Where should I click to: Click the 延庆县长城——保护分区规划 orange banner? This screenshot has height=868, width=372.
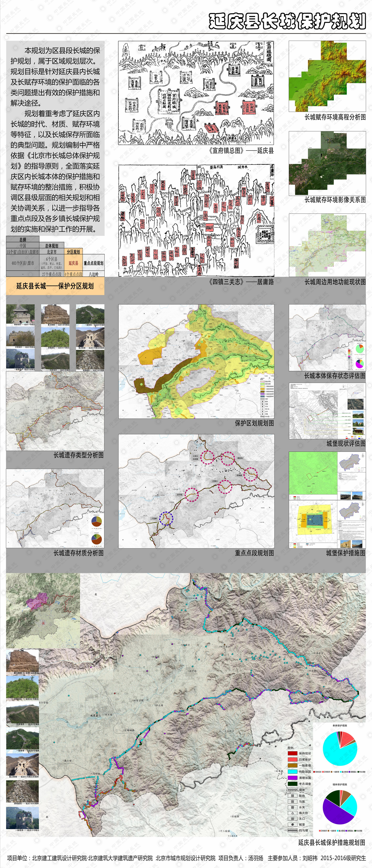55,286
